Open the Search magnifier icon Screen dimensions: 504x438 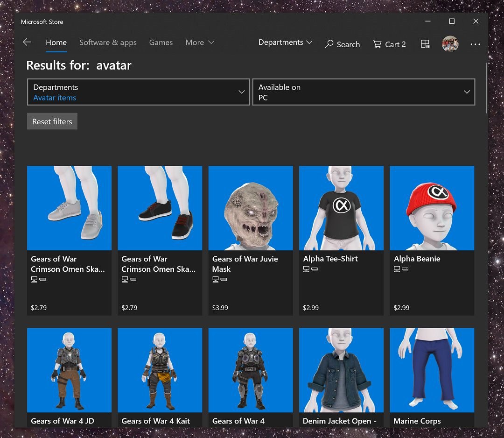(329, 44)
